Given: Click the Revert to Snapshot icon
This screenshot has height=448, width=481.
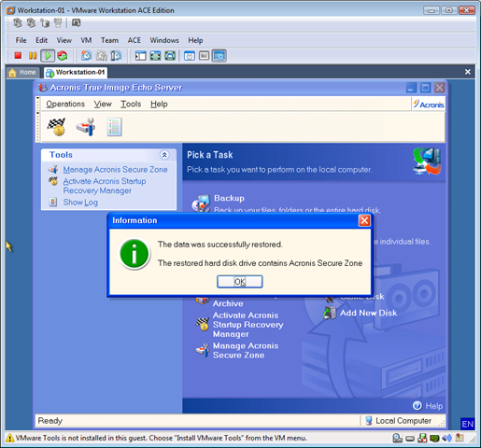Looking at the screenshot, I should (101, 56).
